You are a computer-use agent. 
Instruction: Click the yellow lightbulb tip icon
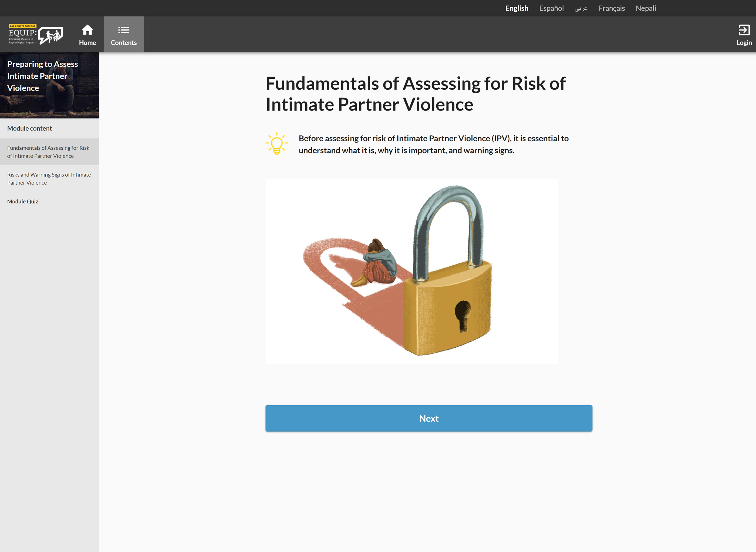pyautogui.click(x=276, y=144)
